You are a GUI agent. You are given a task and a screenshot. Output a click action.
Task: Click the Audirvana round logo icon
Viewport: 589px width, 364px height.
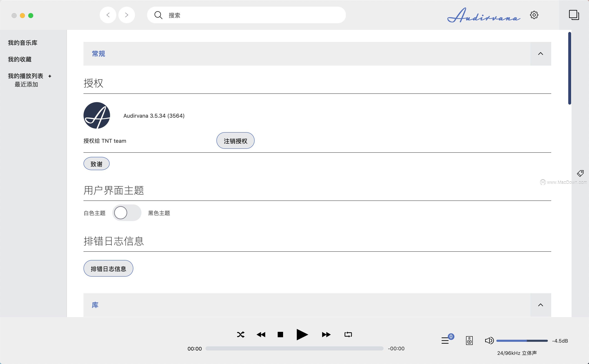point(97,115)
